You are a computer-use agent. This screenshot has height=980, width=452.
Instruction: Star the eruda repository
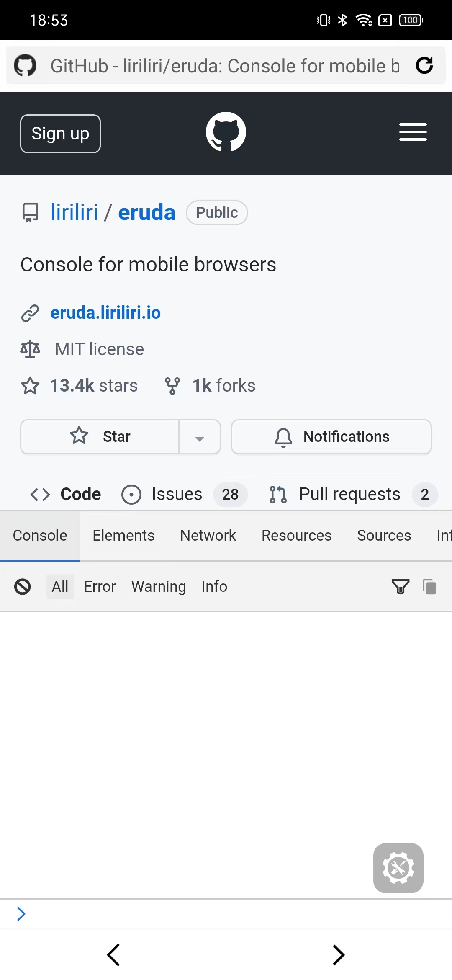(x=100, y=437)
